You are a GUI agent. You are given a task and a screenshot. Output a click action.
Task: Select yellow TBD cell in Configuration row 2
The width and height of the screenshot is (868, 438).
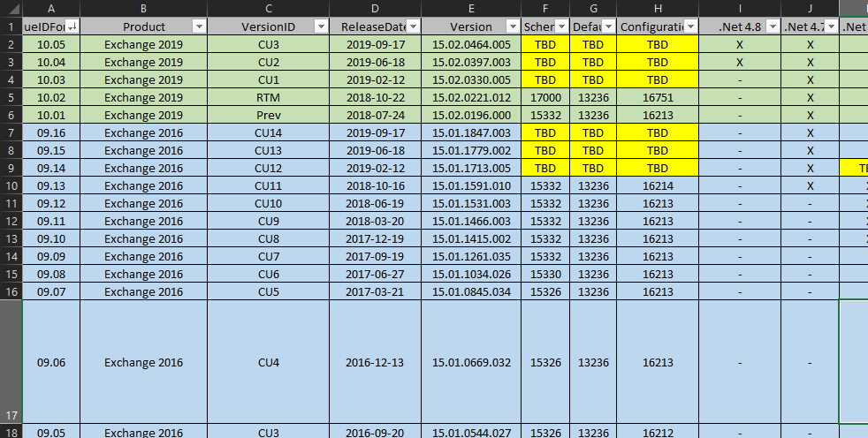[x=657, y=44]
